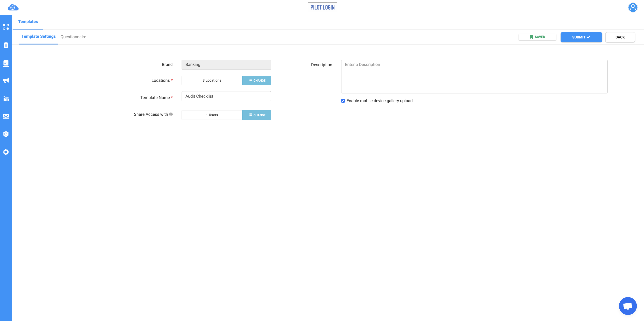Open the graduation cap training icon

[x=6, y=116]
